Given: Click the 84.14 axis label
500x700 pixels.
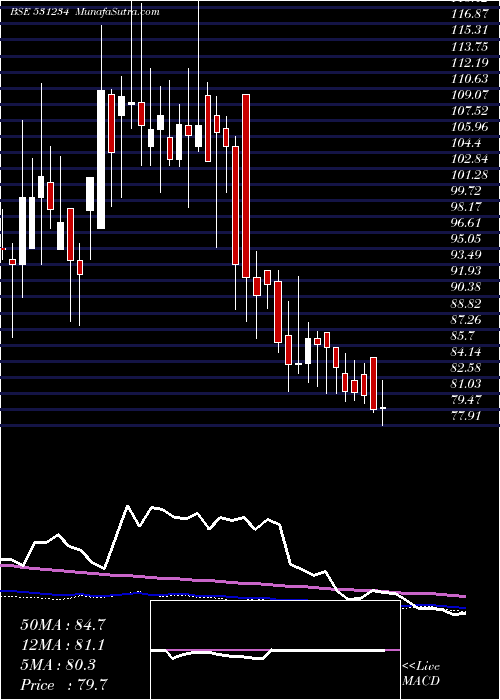Looking at the screenshot, I should (467, 352).
